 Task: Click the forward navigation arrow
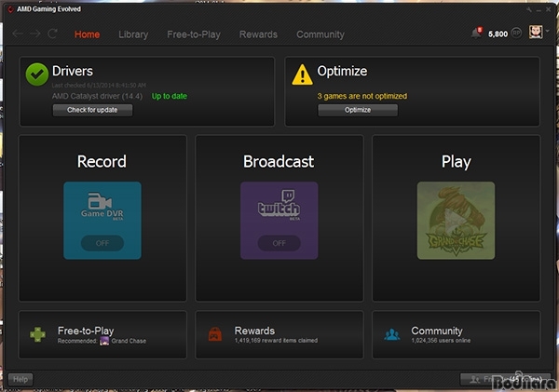pos(34,34)
